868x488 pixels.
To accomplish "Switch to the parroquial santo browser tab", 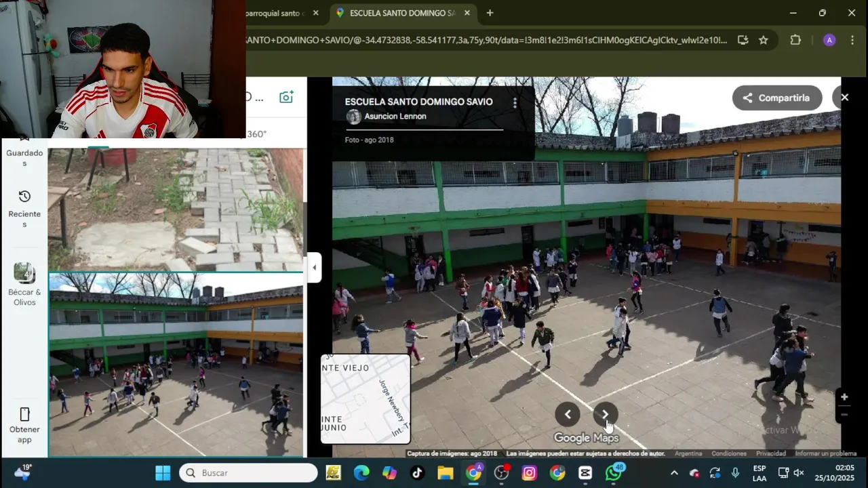I will coord(275,13).
